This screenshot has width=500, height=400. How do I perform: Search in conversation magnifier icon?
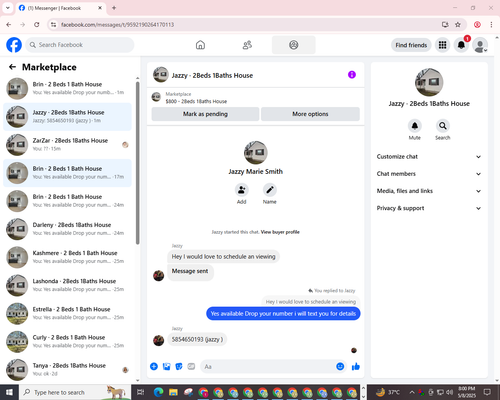point(443,126)
